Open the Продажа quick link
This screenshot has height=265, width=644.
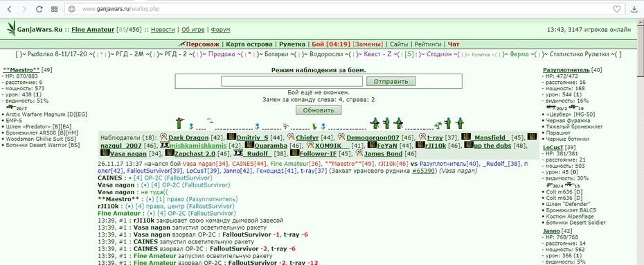tap(222, 54)
